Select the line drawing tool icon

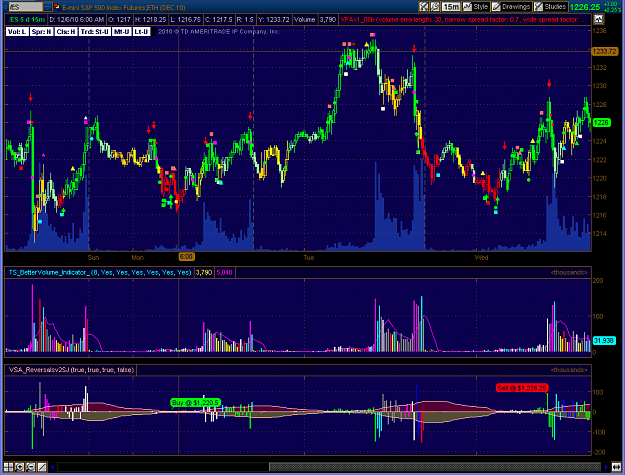tap(42, 467)
